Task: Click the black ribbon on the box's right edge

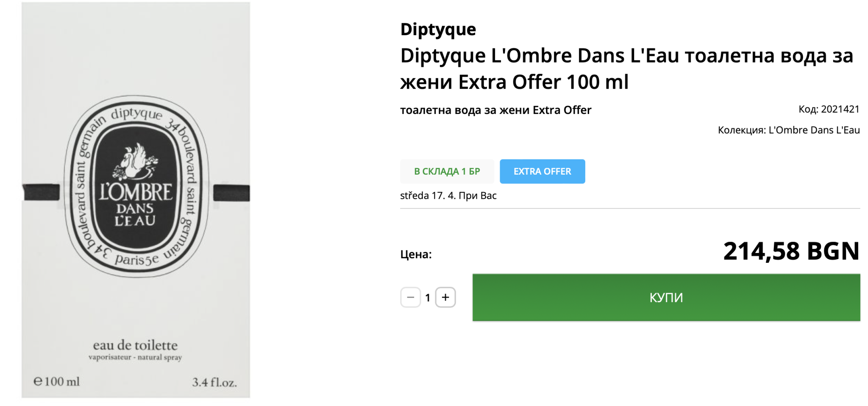Action: coord(231,193)
